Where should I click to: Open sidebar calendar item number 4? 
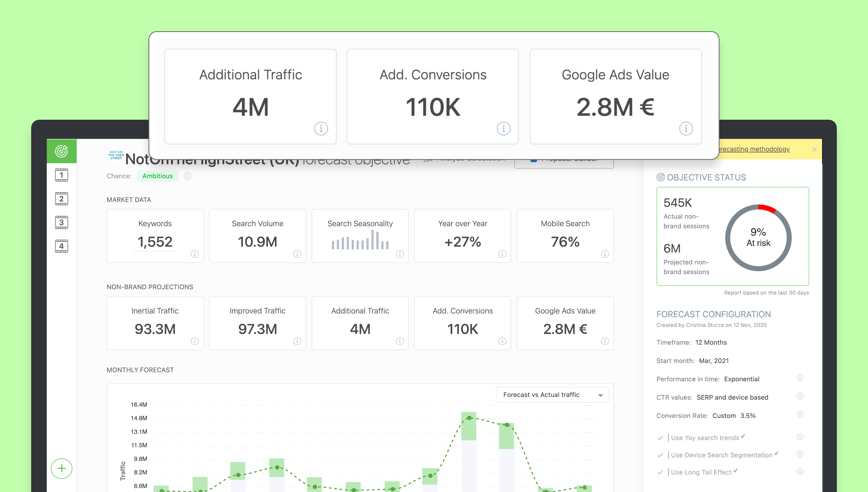tap(62, 246)
